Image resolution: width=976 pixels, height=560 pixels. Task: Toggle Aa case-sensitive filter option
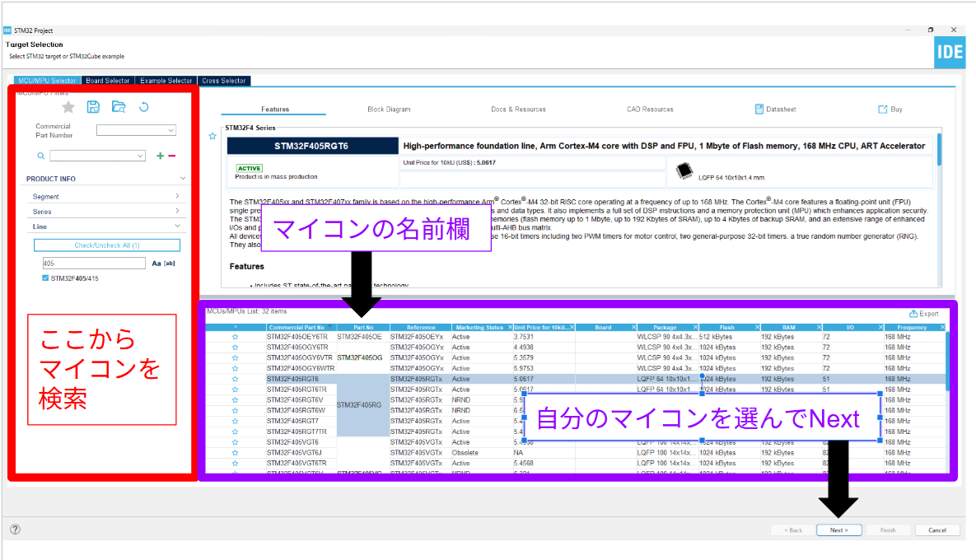[156, 264]
